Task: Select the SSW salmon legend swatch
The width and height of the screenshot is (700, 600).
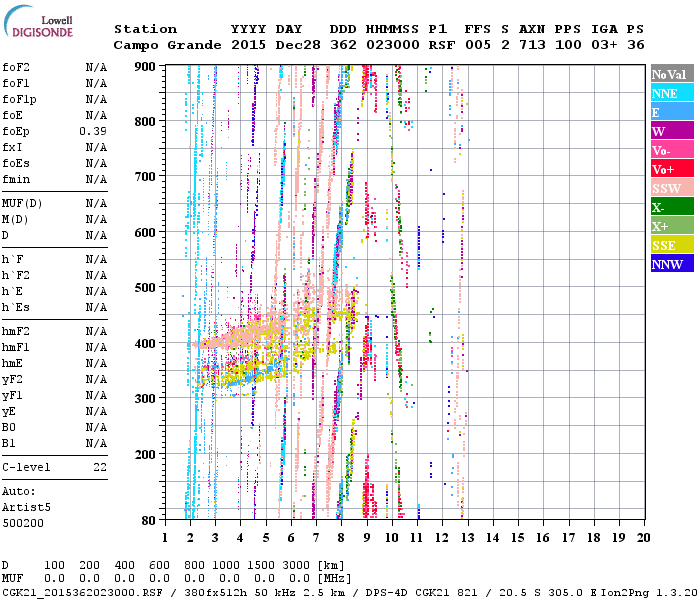Action: [x=672, y=188]
